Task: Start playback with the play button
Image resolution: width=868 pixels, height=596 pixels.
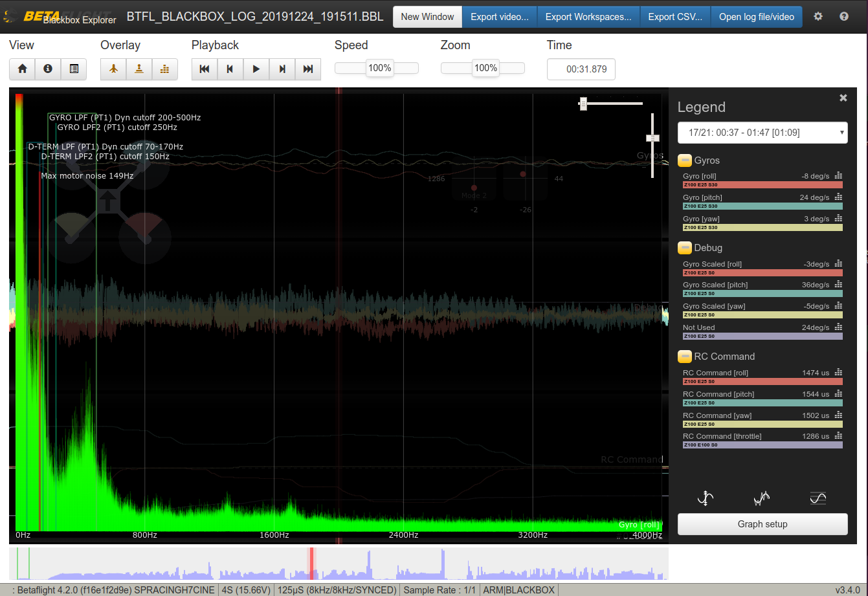Action: click(256, 69)
